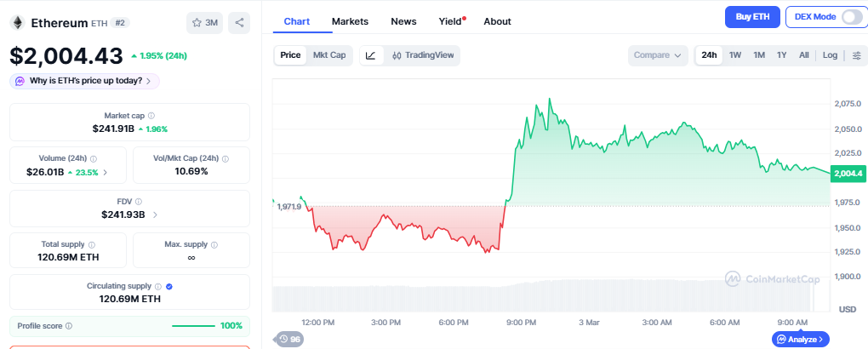Select the All time range
This screenshot has height=349, width=868.
tap(804, 55)
